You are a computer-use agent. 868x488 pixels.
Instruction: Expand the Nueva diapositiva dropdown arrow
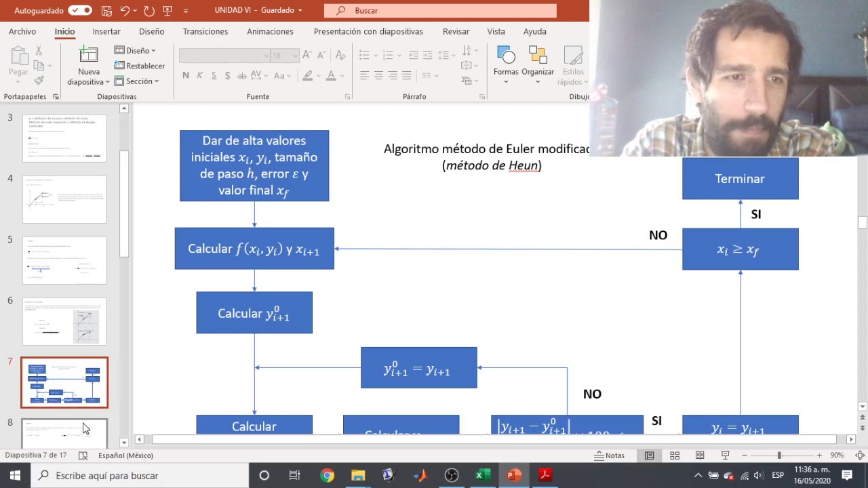tap(107, 82)
